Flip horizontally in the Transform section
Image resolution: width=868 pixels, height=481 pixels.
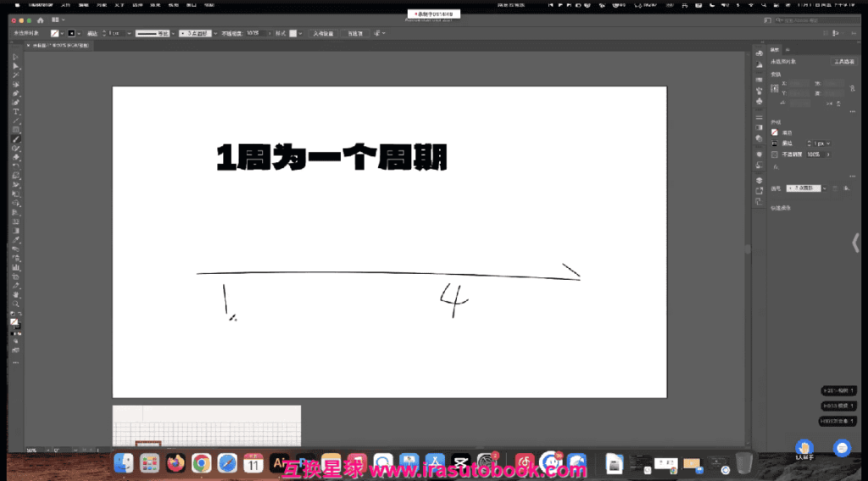click(829, 103)
